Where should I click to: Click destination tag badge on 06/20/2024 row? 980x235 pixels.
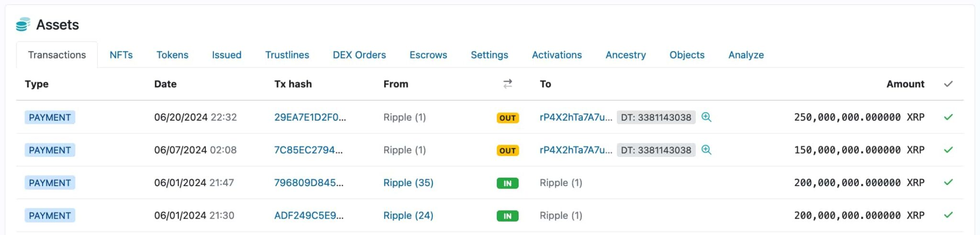point(656,117)
